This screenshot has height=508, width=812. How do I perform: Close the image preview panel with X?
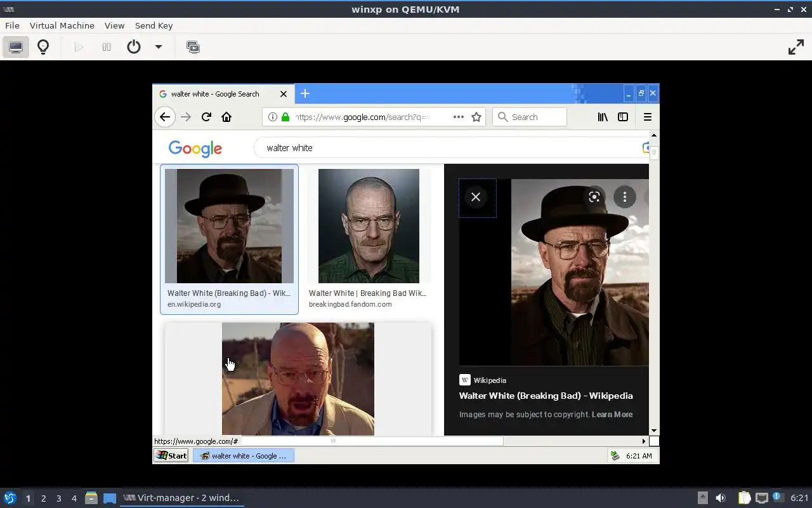click(x=476, y=197)
